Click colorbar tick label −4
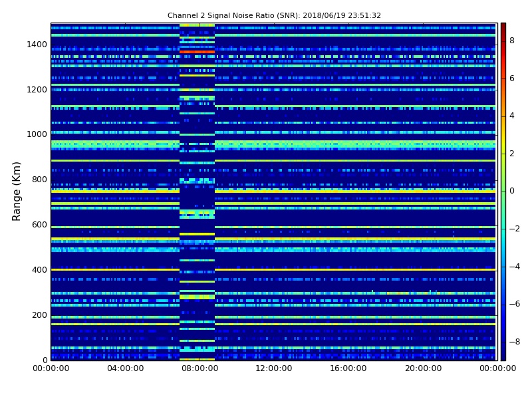 [515, 267]
